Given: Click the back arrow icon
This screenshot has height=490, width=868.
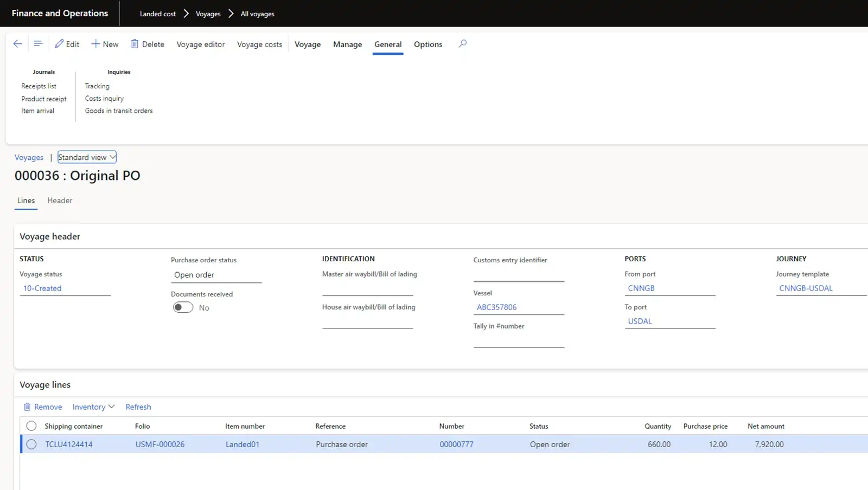Looking at the screenshot, I should (x=17, y=44).
